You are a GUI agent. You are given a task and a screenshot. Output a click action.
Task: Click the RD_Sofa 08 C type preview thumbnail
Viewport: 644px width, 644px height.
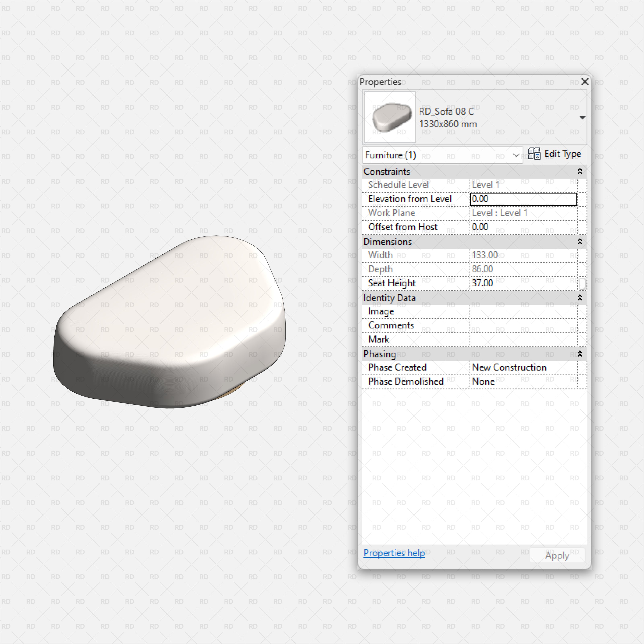(x=389, y=117)
